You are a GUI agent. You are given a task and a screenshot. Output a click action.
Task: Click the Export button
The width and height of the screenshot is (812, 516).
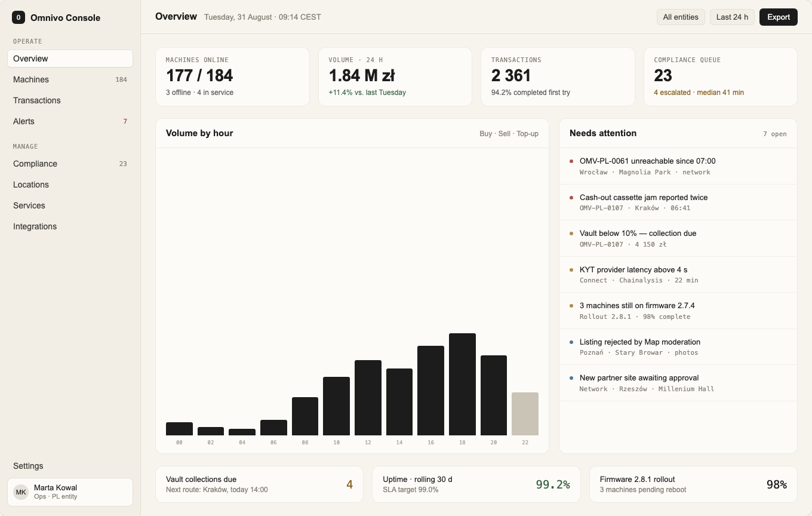point(779,17)
